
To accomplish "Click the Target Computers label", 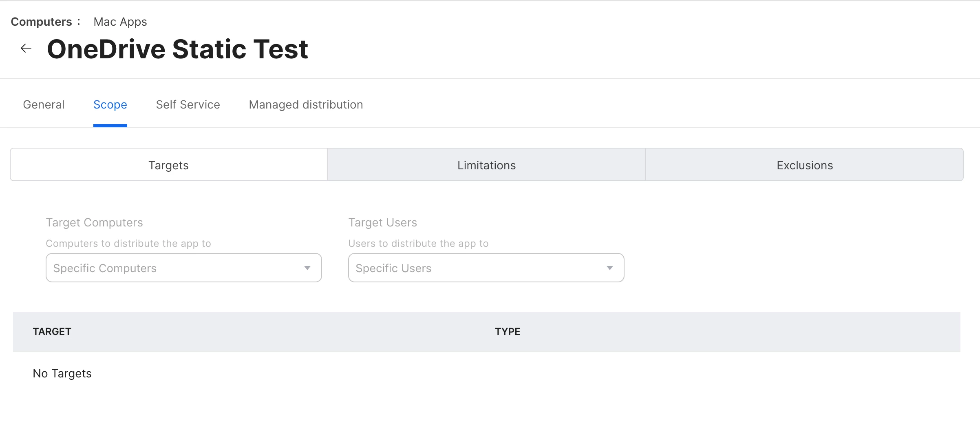I will 94,222.
